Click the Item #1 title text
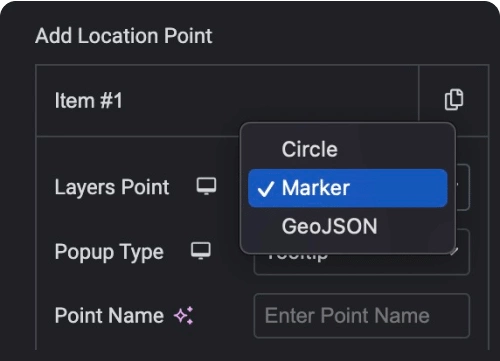500x361 pixels. [89, 101]
